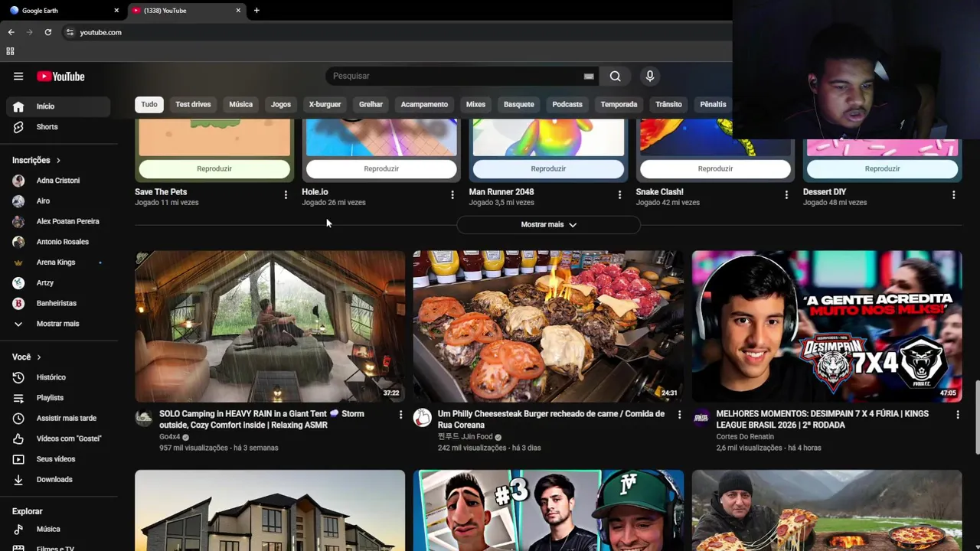
Task: Open Banheiristas subscription channel
Action: 57,303
